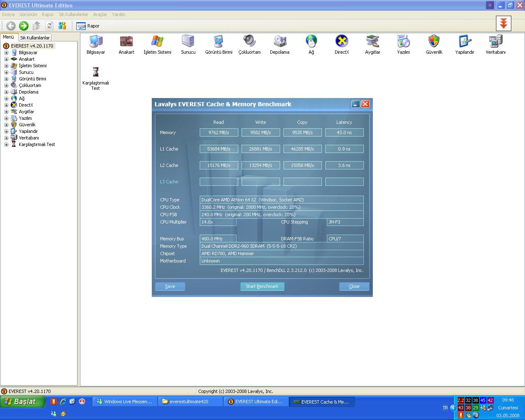This screenshot has height=420, width=525.
Task: Click the Close button in benchmark dialog
Action: click(x=354, y=286)
